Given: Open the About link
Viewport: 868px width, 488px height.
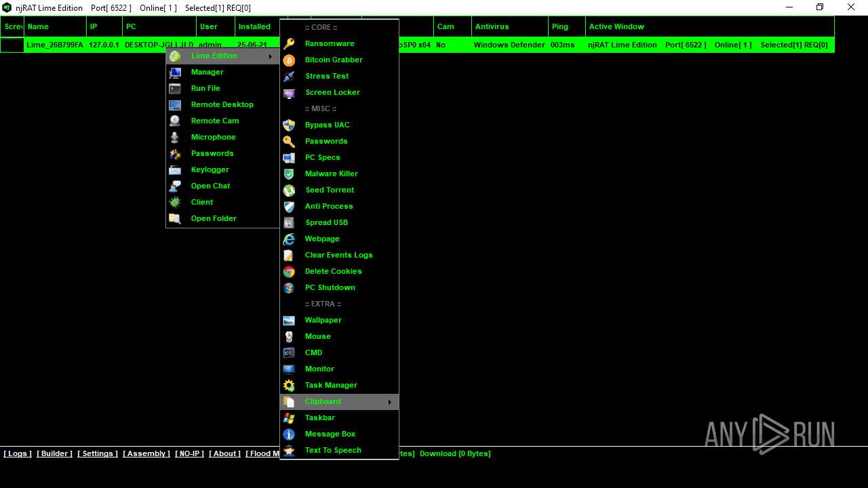Looking at the screenshot, I should tap(225, 453).
